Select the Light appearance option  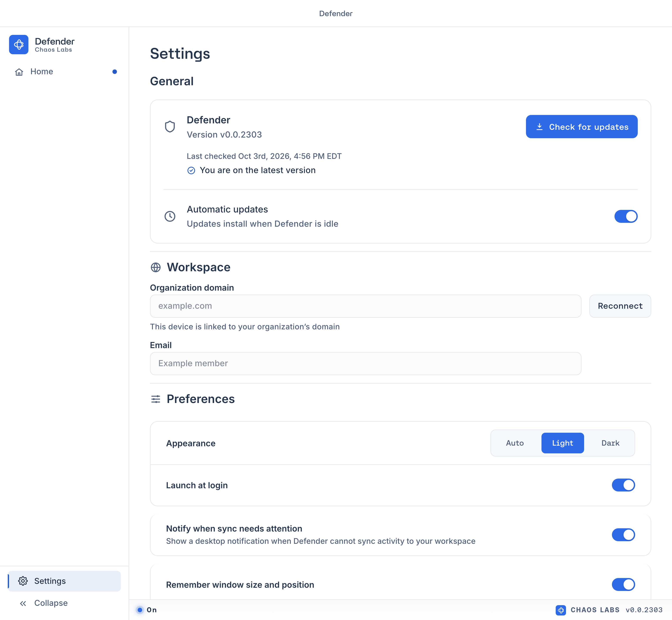click(563, 443)
